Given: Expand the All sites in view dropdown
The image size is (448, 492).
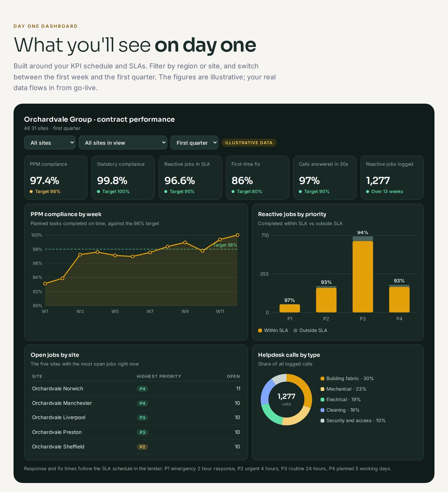Looking at the screenshot, I should (123, 143).
